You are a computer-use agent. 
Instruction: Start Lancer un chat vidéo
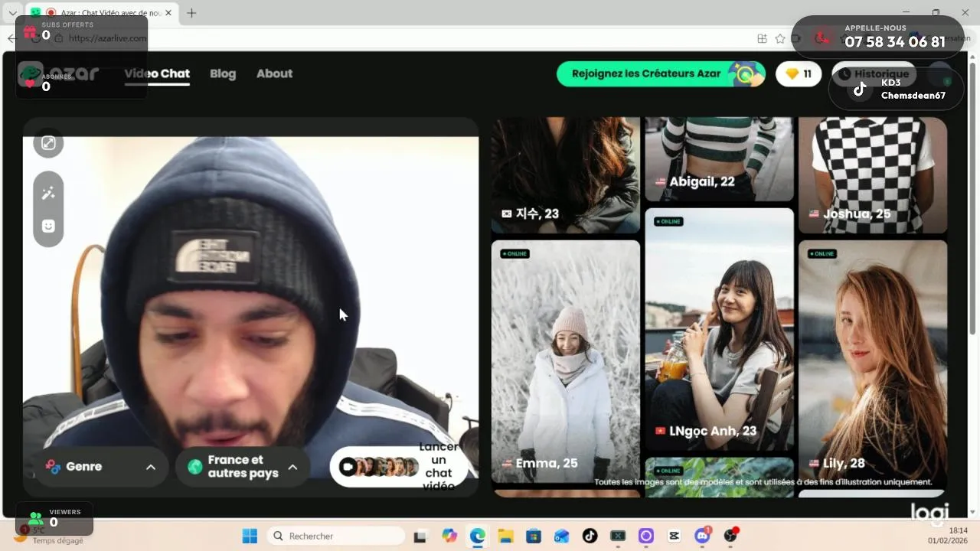pyautogui.click(x=399, y=467)
